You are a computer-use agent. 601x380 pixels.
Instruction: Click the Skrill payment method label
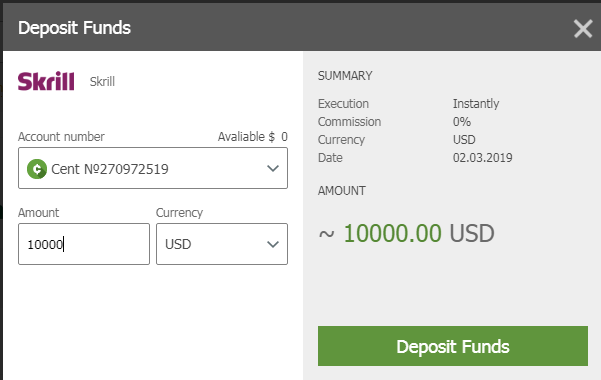tap(102, 82)
